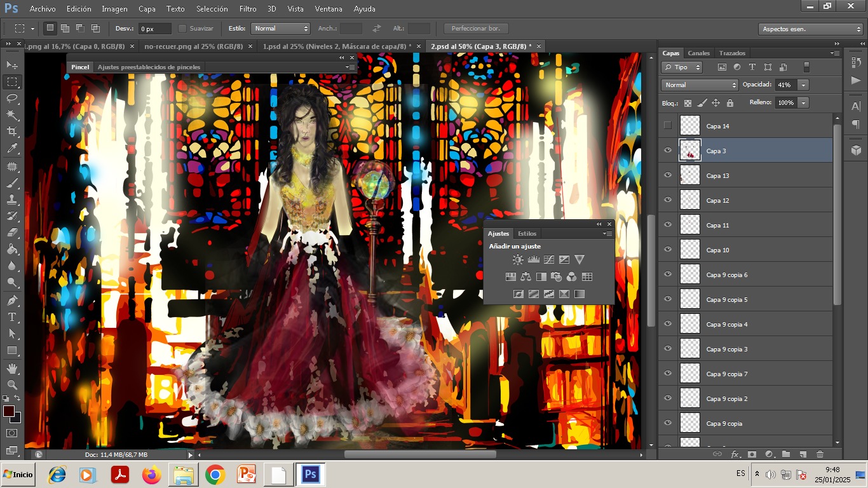Viewport: 868px width, 488px height.
Task: Click the delete layer trash icon
Action: (820, 454)
